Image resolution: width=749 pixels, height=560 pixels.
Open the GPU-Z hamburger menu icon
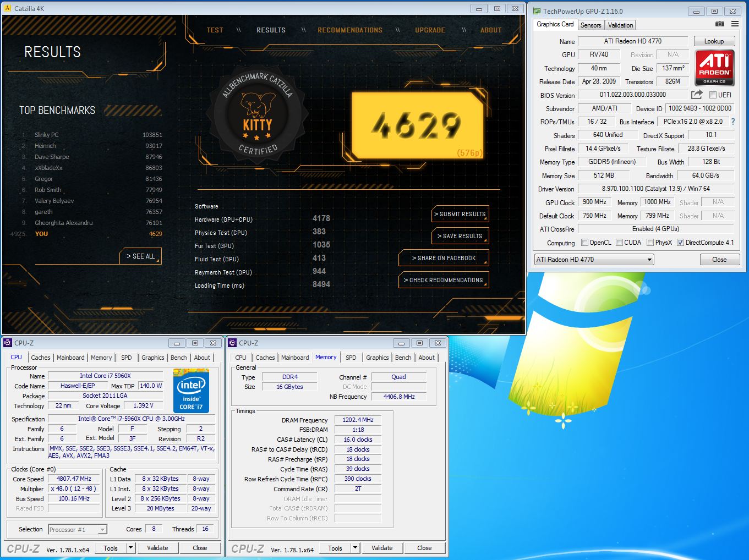pos(735,24)
